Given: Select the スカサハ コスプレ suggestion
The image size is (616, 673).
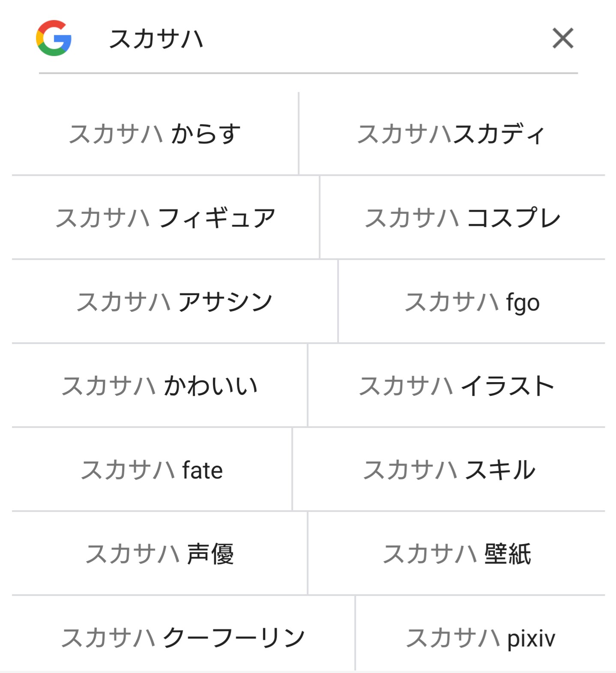Looking at the screenshot, I should coord(462,218).
